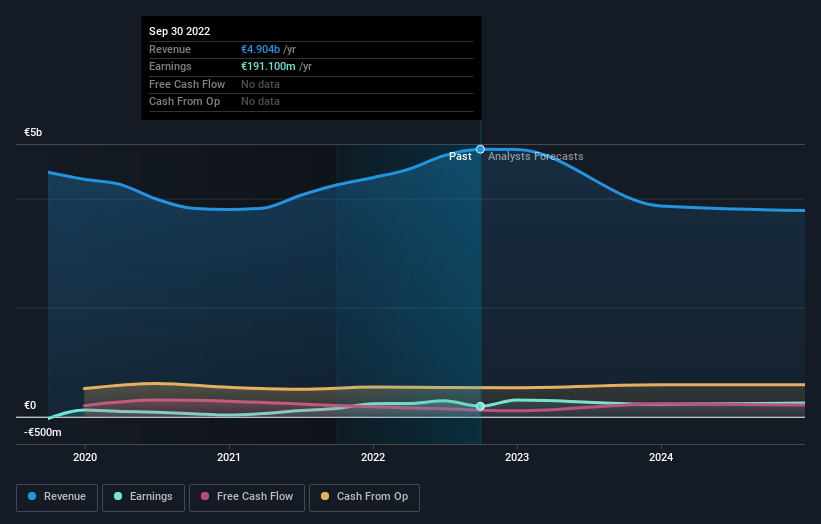Toggle the Revenue series in legend
This screenshot has height=524, width=821.
57,497
